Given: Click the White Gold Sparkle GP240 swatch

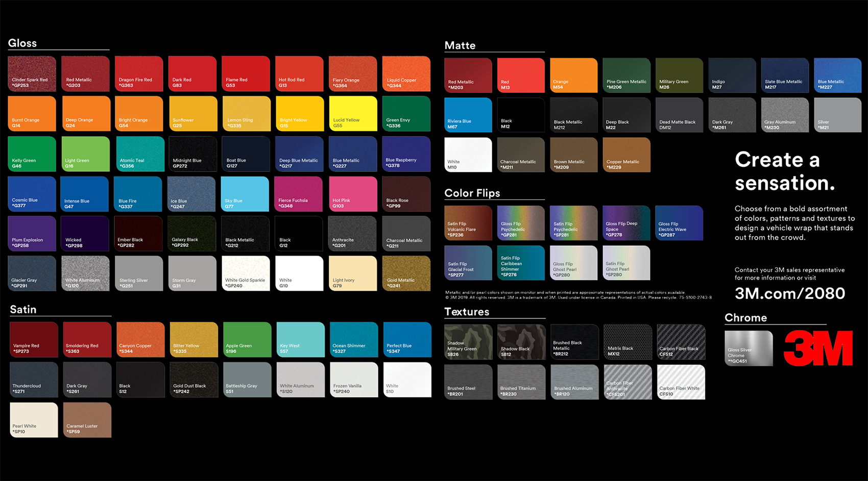Looking at the screenshot, I should [x=246, y=273].
